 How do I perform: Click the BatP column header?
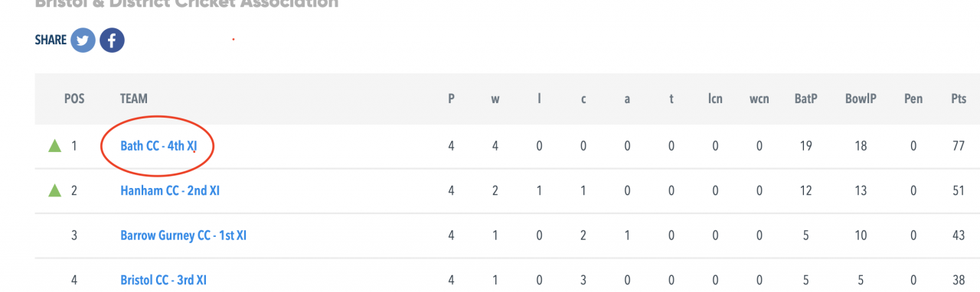tap(805, 99)
